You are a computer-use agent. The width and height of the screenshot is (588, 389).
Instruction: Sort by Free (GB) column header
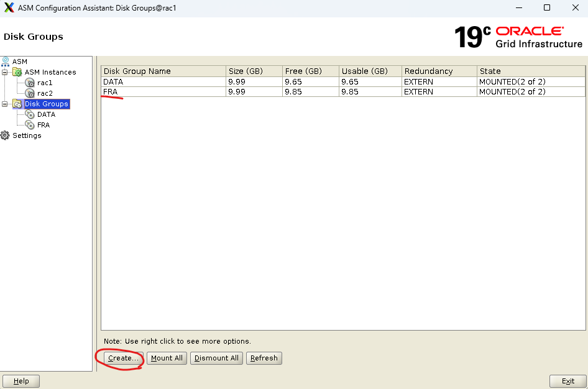311,71
